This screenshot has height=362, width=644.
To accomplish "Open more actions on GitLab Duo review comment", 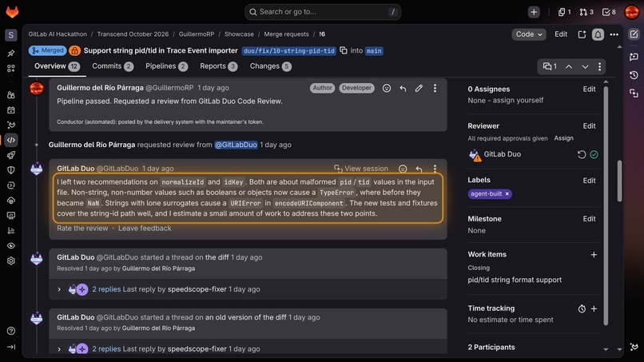I will coord(435,169).
